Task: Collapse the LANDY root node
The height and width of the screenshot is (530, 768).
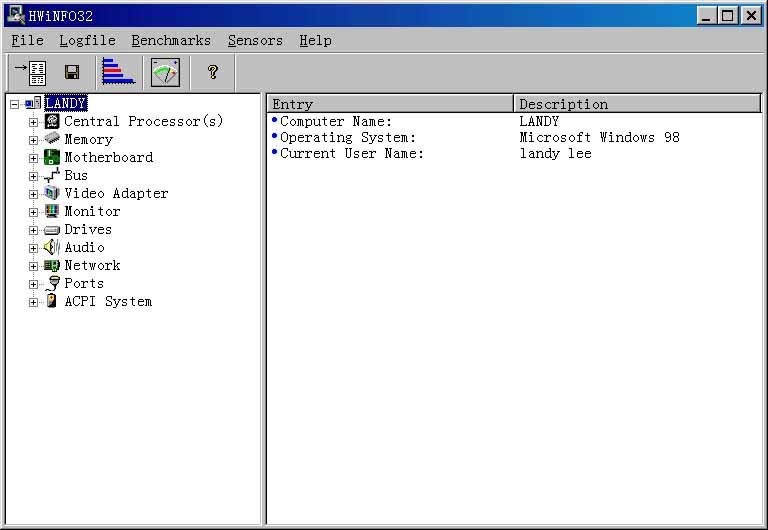Action: coord(14,104)
